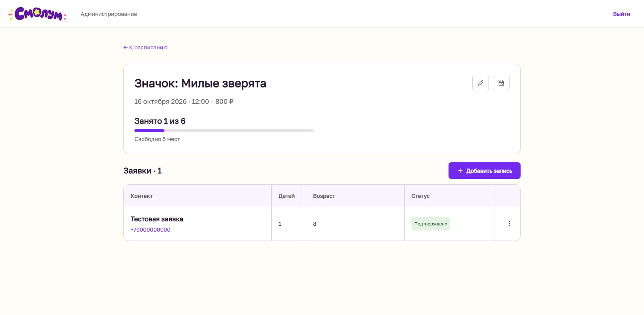Click the Занято 1 из 6 heading
Screen dimensions: 644x315
pos(160,121)
